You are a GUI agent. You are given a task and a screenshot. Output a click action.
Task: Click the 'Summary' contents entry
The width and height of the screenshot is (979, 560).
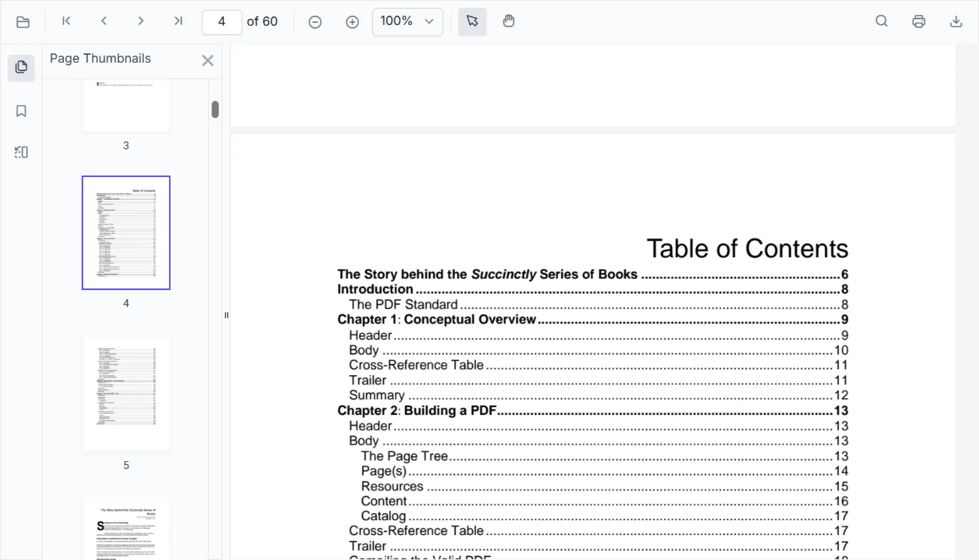point(599,395)
